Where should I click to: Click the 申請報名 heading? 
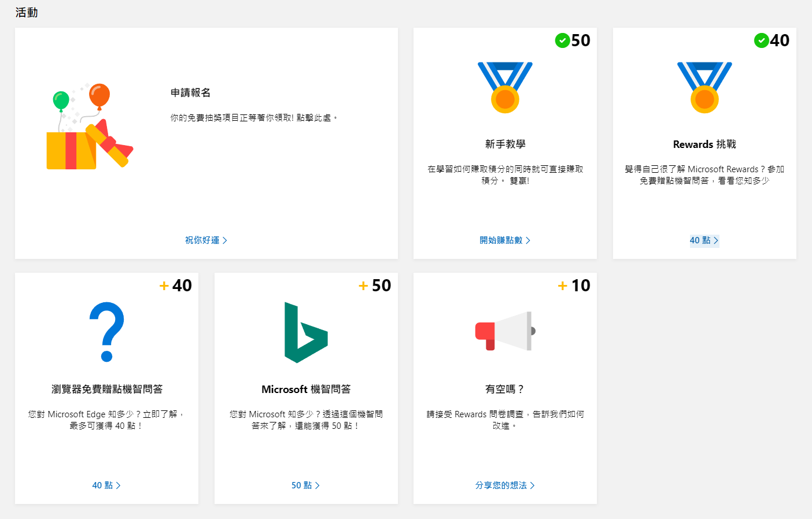[x=190, y=92]
